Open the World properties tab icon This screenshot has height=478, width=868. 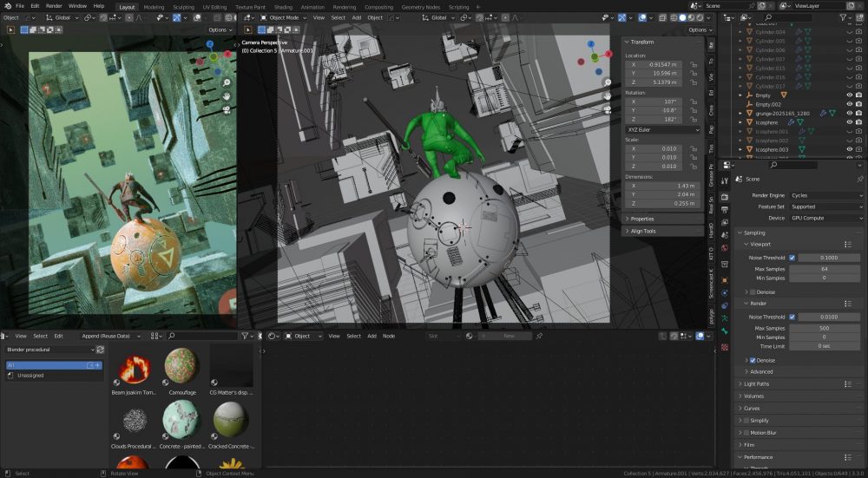[x=725, y=248]
